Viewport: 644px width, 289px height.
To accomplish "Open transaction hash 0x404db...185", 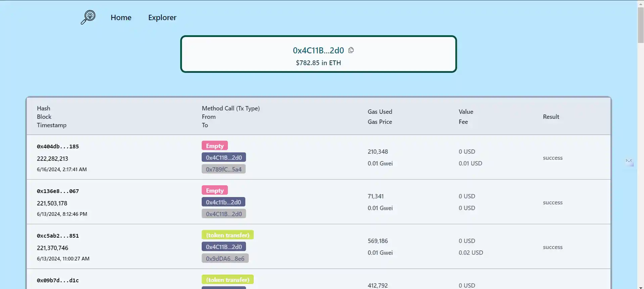I will point(58,146).
